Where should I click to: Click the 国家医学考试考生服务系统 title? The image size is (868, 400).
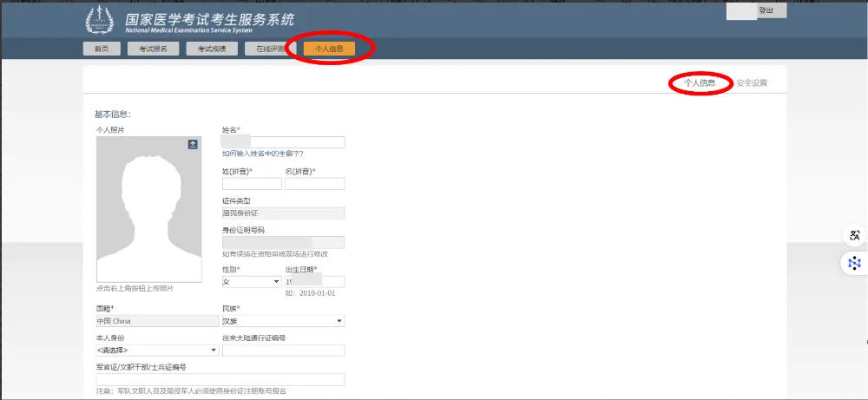click(x=210, y=19)
